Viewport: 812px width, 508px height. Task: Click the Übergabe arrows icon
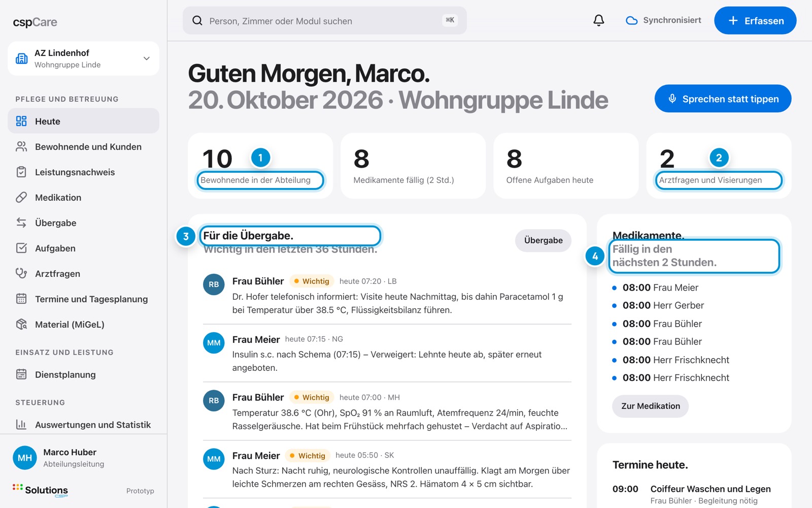[21, 223]
